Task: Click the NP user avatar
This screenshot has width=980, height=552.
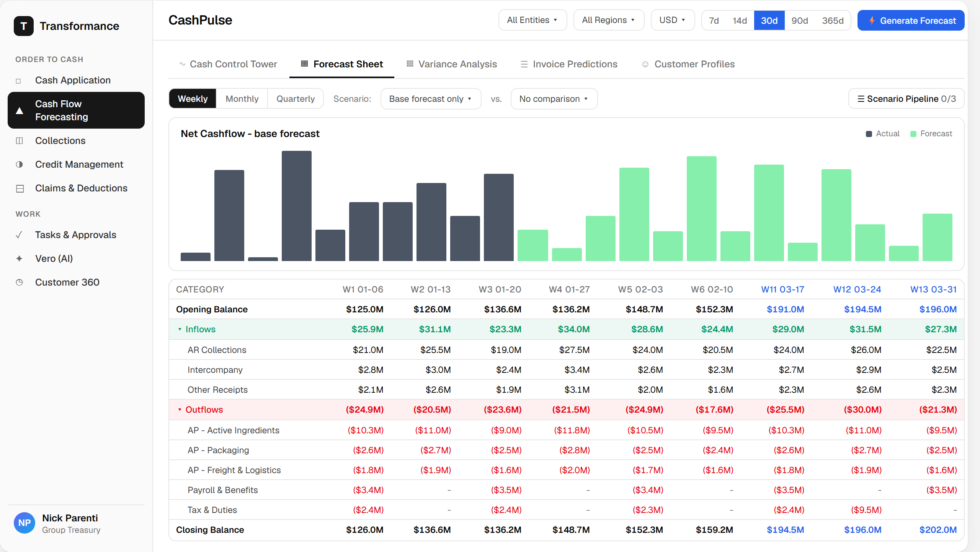Action: pyautogui.click(x=24, y=523)
